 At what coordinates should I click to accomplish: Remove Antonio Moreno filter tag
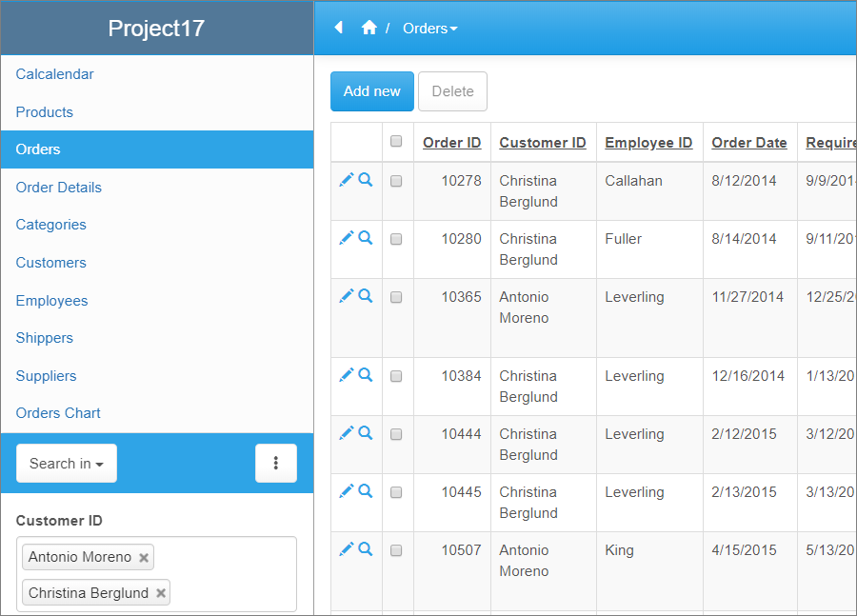click(144, 558)
